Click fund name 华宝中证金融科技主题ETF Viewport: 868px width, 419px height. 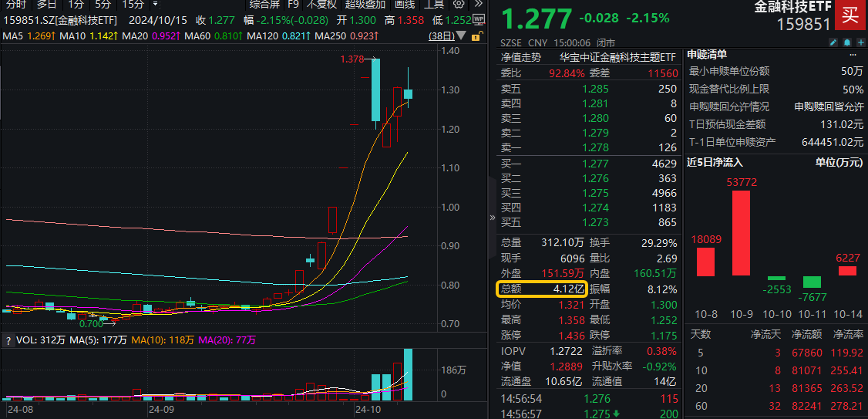pos(617,58)
